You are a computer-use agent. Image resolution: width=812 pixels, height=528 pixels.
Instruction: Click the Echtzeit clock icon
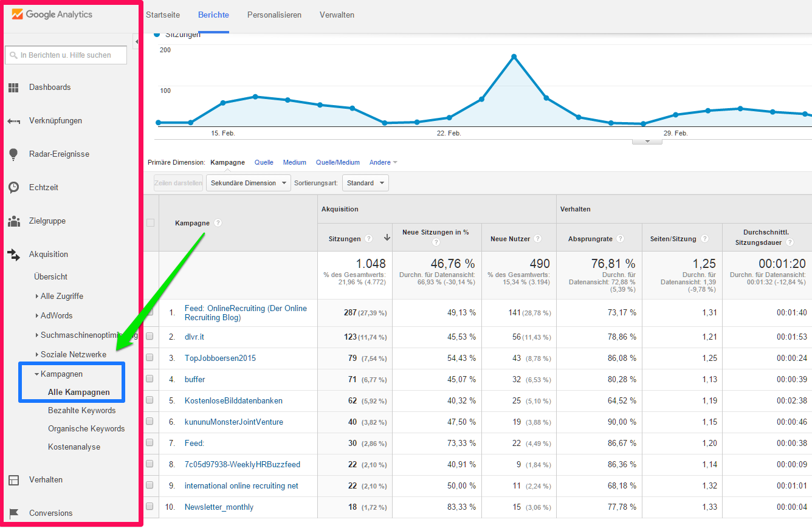13,188
